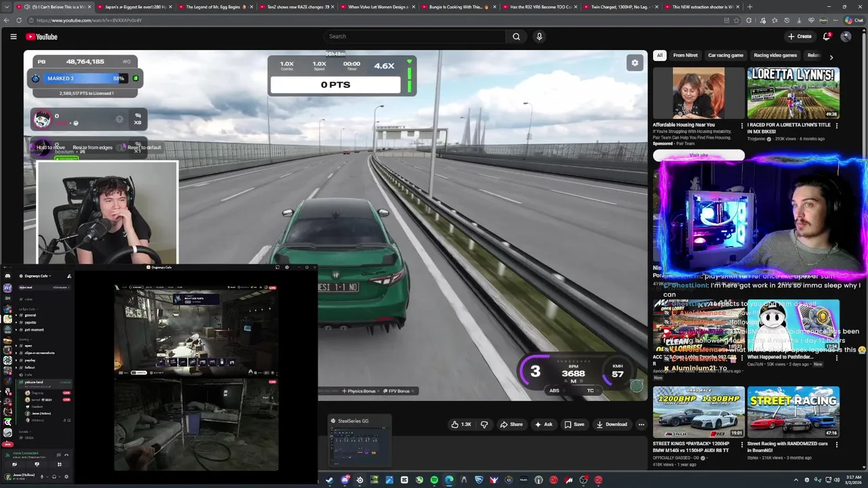The width and height of the screenshot is (868, 488).
Task: Open browser downloads icon
Action: point(799,20)
